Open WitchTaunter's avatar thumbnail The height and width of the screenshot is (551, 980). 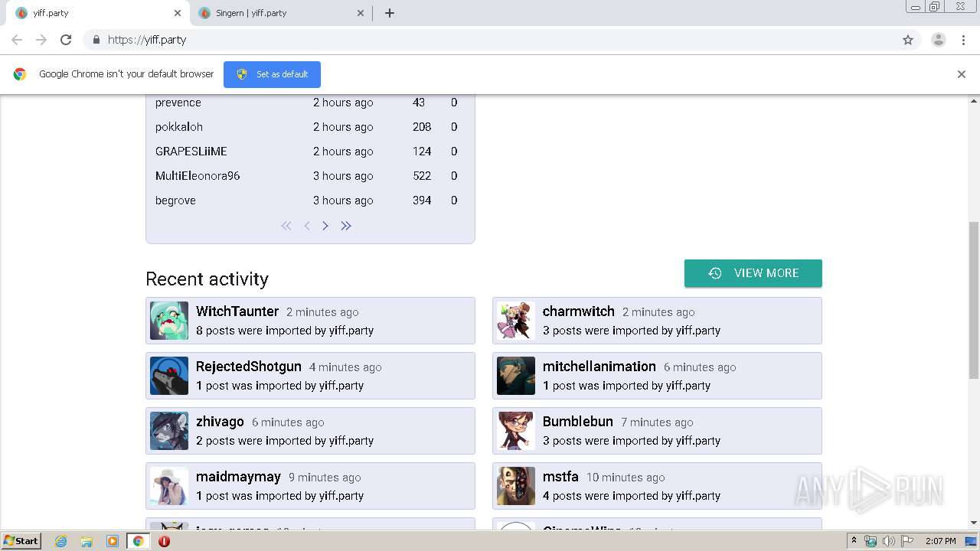tap(169, 321)
